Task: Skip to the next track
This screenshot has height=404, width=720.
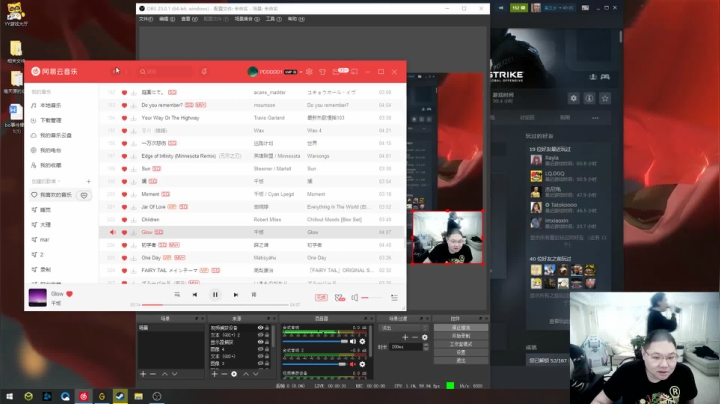Action: tap(236, 295)
